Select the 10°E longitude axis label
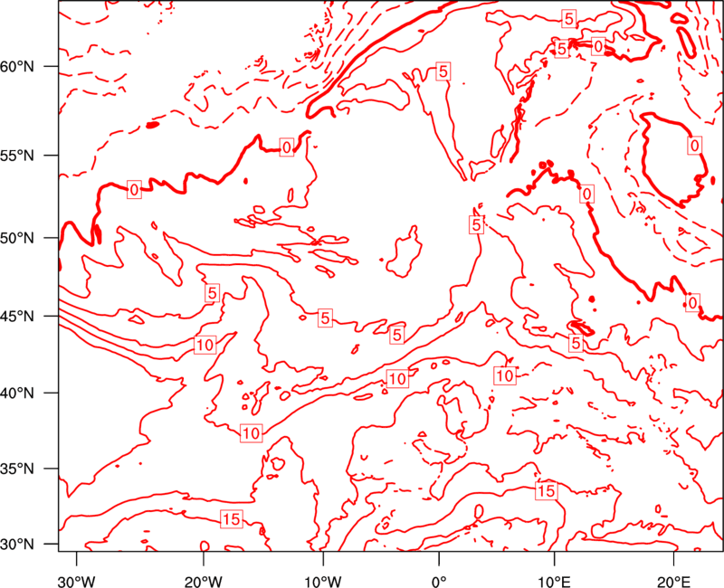The height and width of the screenshot is (588, 724). 554,581
